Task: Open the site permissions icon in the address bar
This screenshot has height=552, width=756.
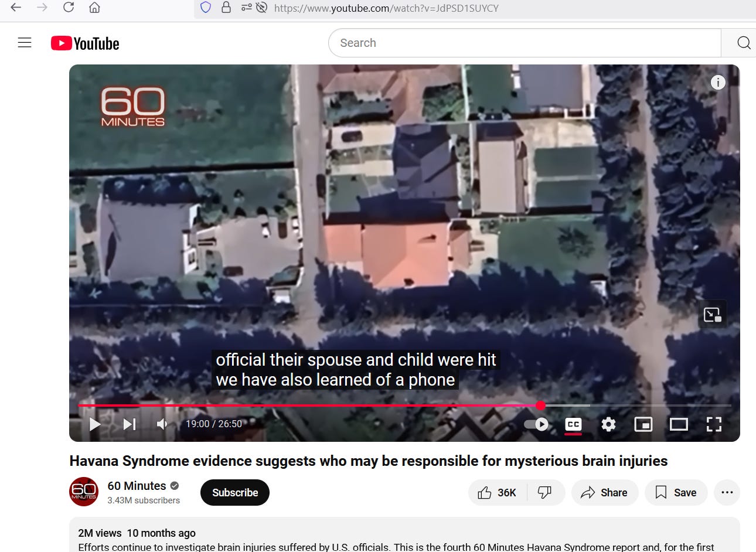Action: click(x=246, y=8)
